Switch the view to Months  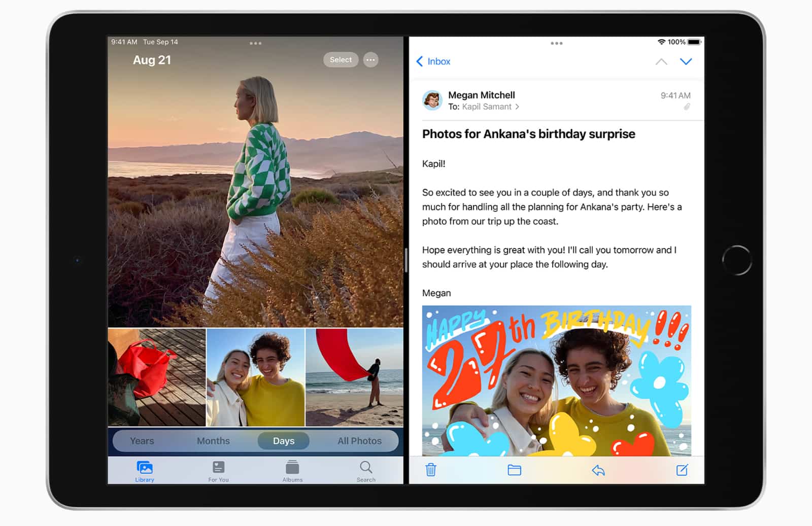point(213,441)
